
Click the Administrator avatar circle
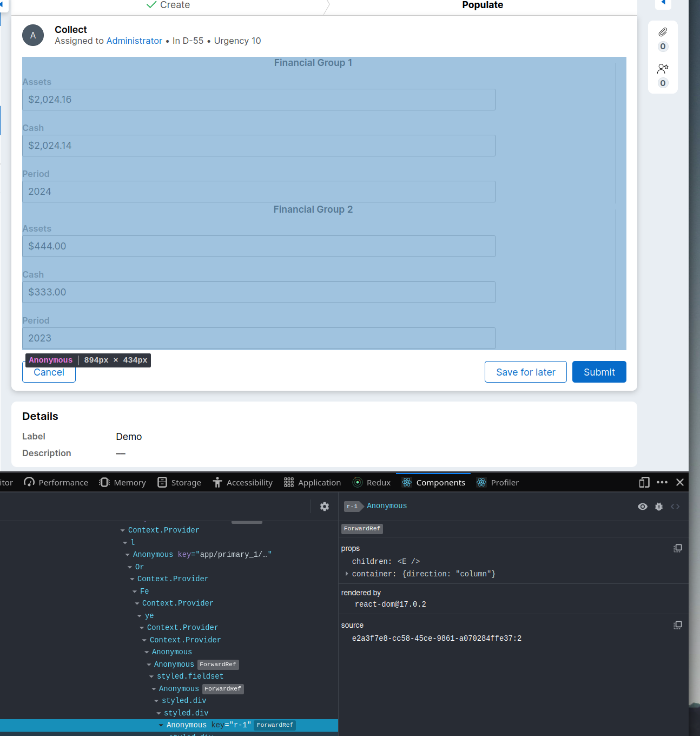coord(33,35)
